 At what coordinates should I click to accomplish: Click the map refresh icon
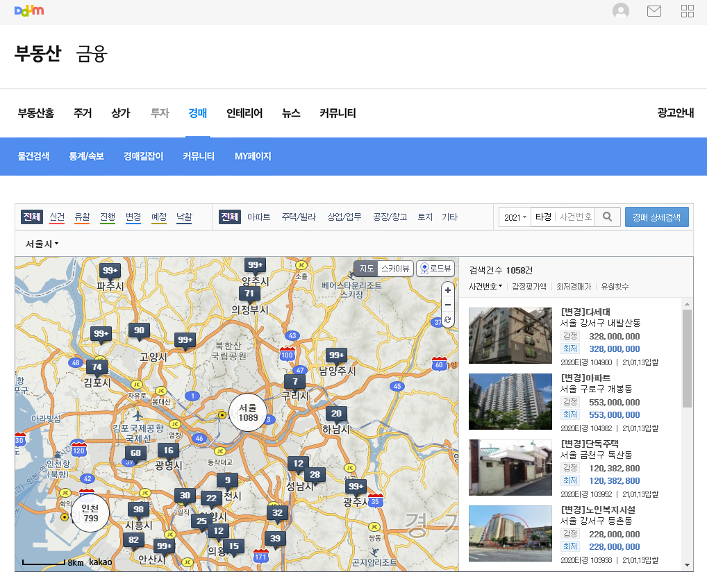[x=447, y=319]
